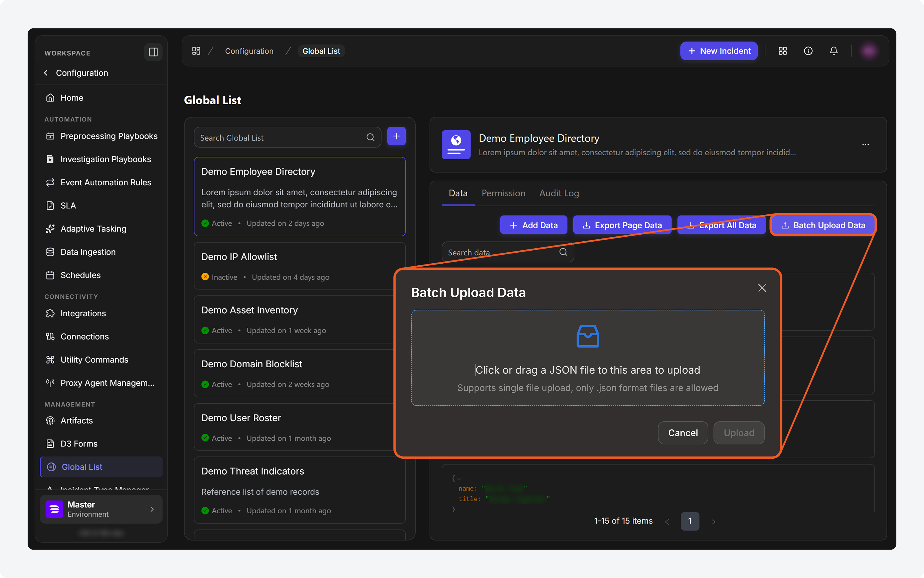924x578 pixels.
Task: Open the apps grid icon near New Incident
Action: click(782, 51)
